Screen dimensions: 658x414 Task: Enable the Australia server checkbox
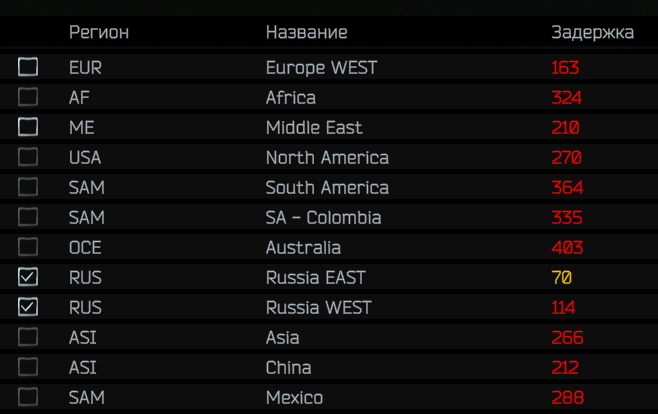click(28, 247)
